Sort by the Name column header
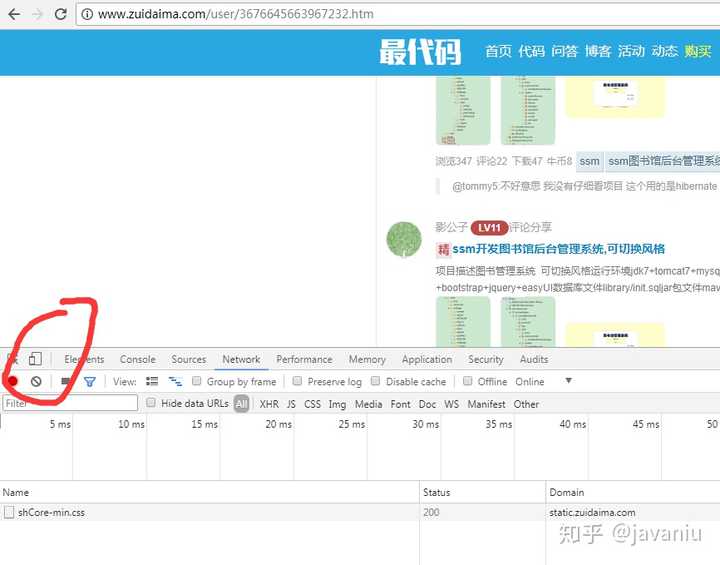 coord(209,492)
